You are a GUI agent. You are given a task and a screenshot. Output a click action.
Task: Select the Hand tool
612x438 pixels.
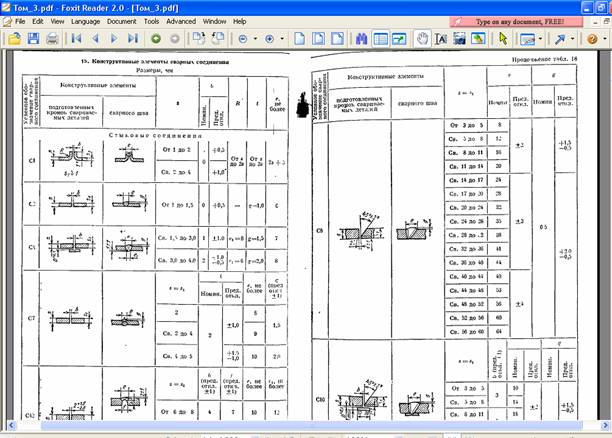423,38
